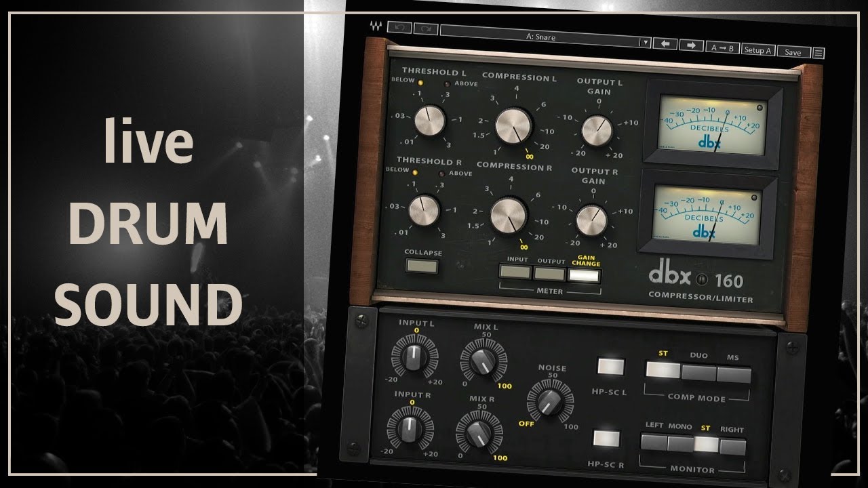Copy setup with A→B button

click(722, 48)
